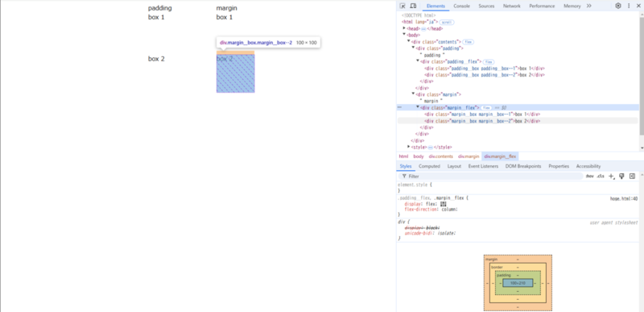644x312 pixels.
Task: Open the DevTools three-dot customize menu
Action: [x=629, y=6]
